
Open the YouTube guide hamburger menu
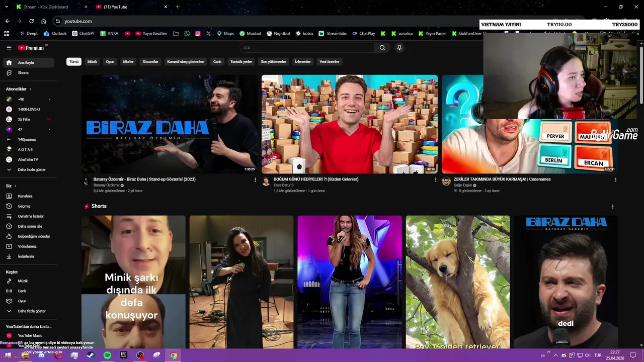[x=9, y=48]
